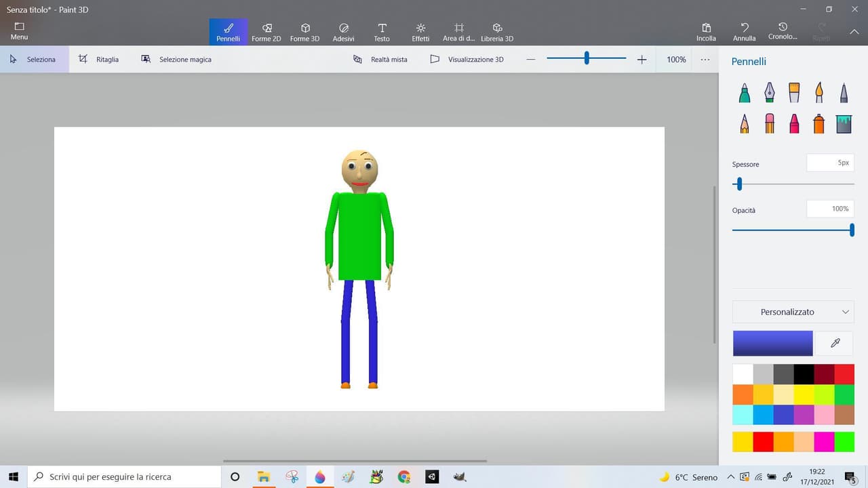Click the Opacità value field
The height and width of the screenshot is (488, 868).
pos(830,209)
